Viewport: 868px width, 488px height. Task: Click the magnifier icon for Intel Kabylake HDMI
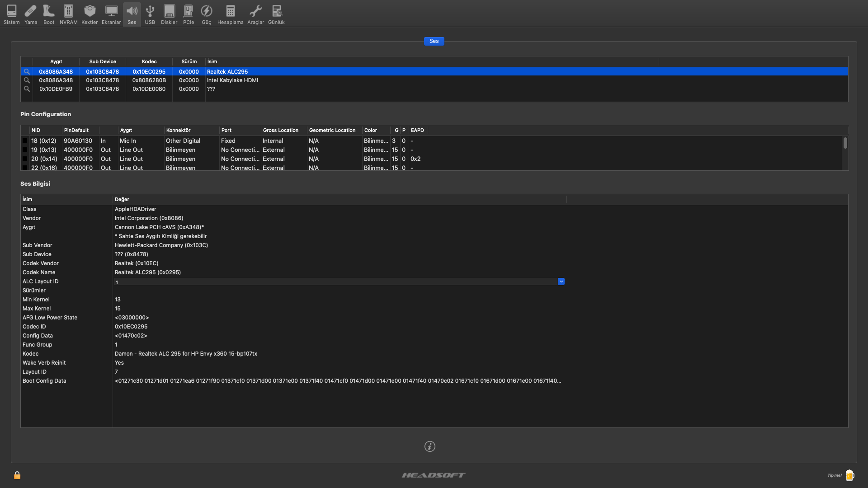[27, 80]
